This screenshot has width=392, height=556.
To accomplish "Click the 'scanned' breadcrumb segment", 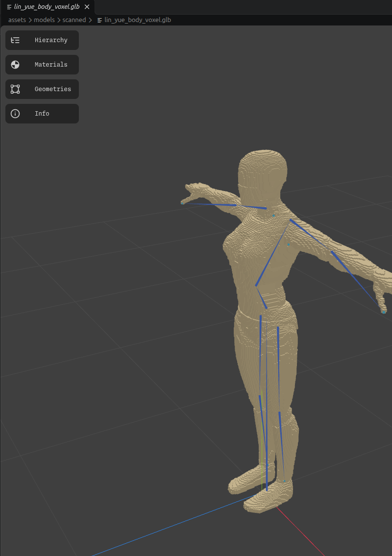I will (x=74, y=20).
